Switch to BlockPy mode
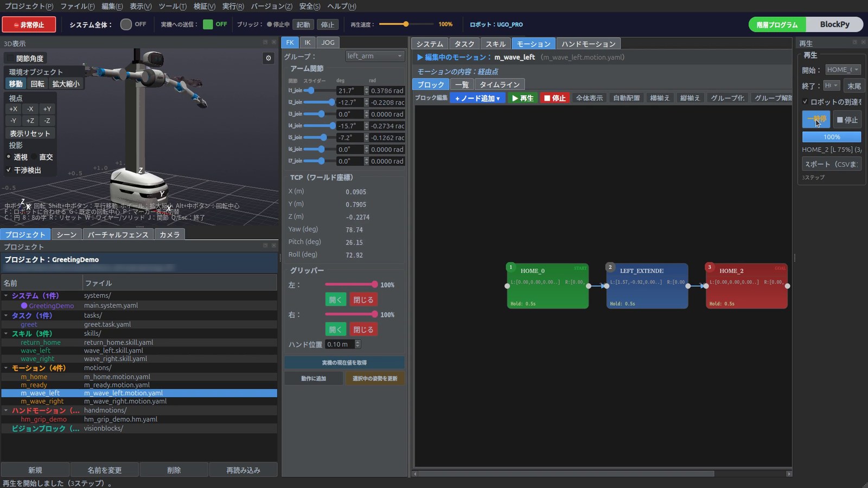 [x=834, y=24]
